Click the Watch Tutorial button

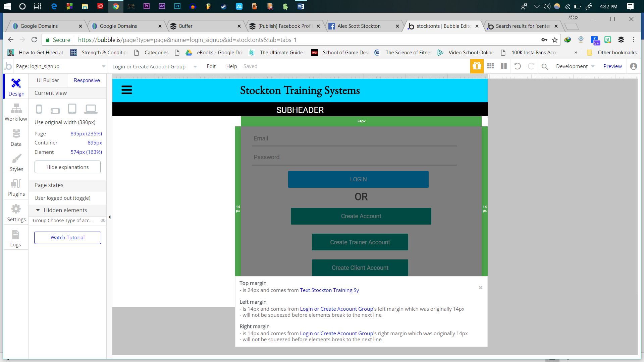click(x=67, y=238)
